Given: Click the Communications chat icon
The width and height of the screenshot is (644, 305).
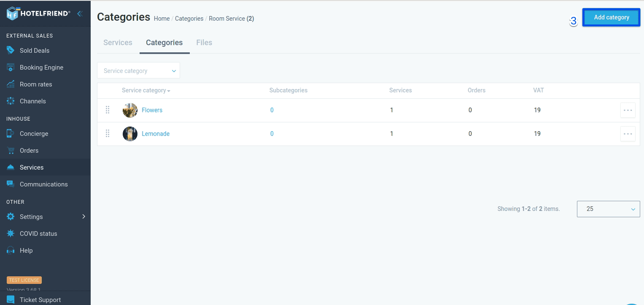Looking at the screenshot, I should pyautogui.click(x=11, y=184).
